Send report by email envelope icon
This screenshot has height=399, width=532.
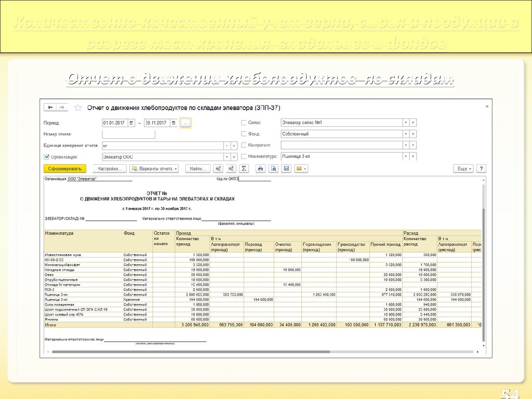click(301, 169)
